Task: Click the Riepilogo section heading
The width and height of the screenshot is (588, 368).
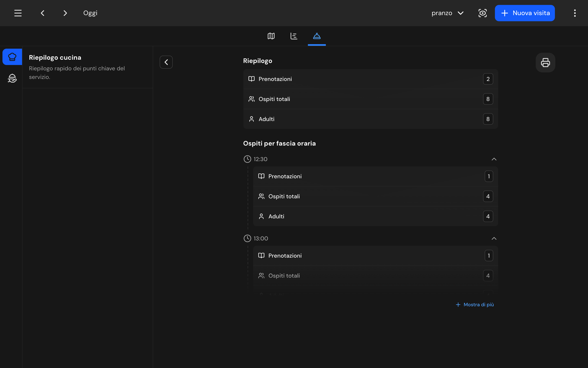Action: tap(258, 61)
